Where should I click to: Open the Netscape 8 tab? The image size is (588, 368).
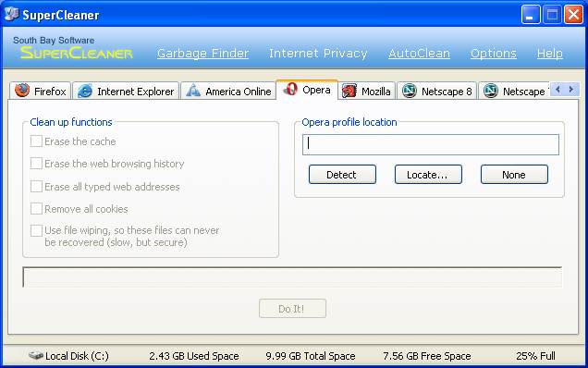point(437,91)
